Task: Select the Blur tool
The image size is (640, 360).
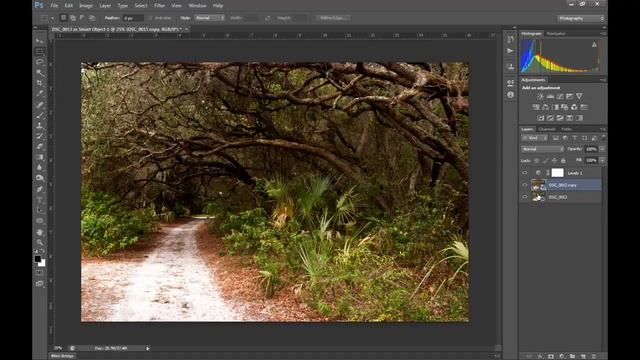Action: [40, 167]
